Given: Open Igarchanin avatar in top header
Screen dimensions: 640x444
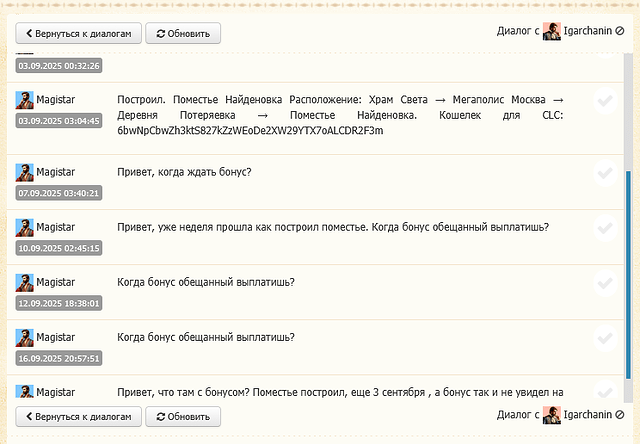Looking at the screenshot, I should click(551, 31).
